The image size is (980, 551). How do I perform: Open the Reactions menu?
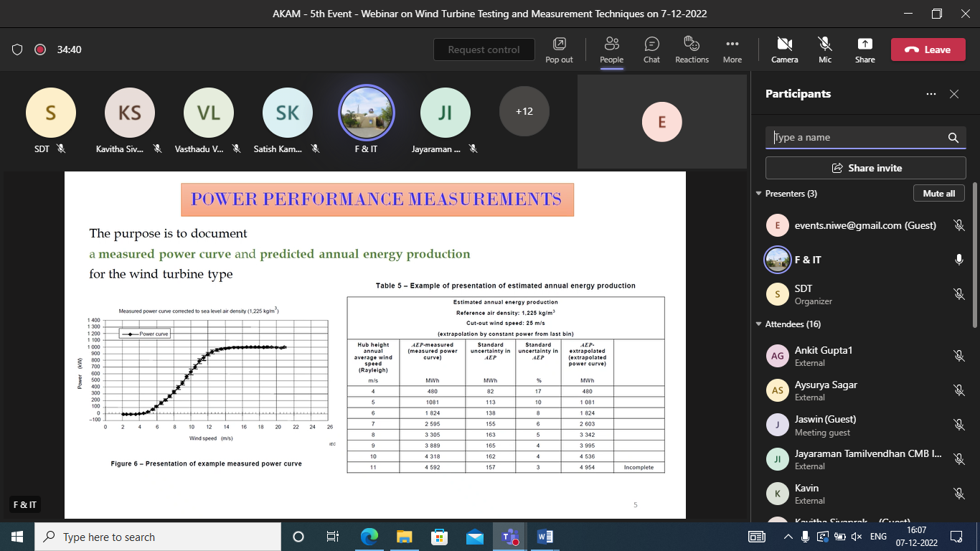tap(692, 50)
